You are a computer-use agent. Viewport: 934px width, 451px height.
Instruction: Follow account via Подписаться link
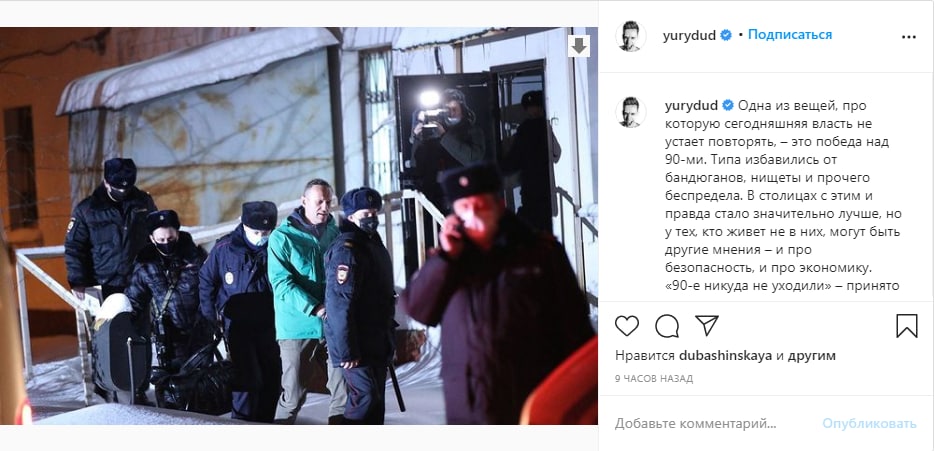(789, 35)
